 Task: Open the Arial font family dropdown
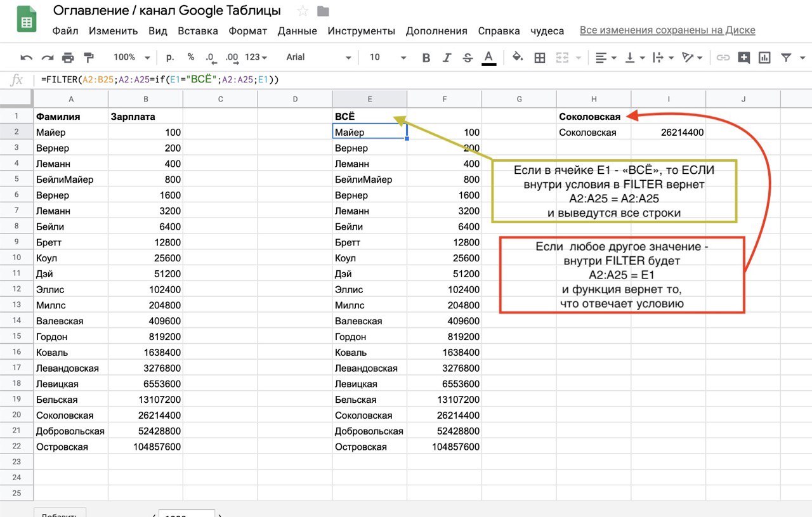[x=318, y=57]
